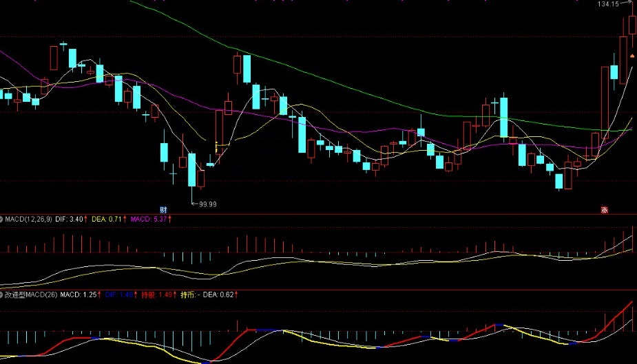Select the 改进型MACD(26) indicator label
637x364 pixels.
point(31,295)
